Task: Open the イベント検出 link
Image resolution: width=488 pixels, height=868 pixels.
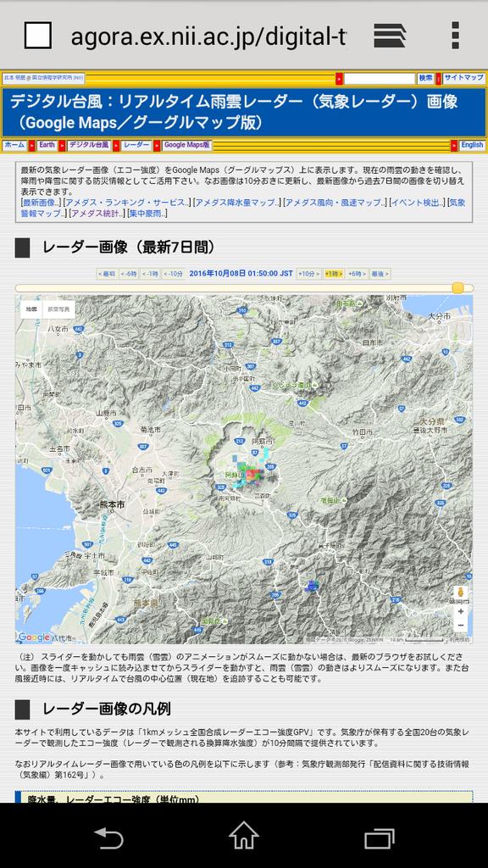Action: [x=417, y=203]
